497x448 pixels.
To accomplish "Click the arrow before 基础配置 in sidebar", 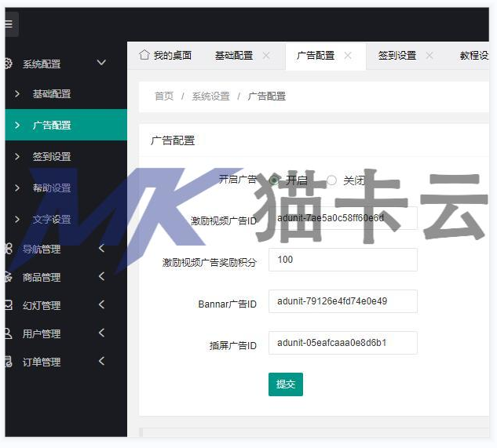I will [x=17, y=94].
